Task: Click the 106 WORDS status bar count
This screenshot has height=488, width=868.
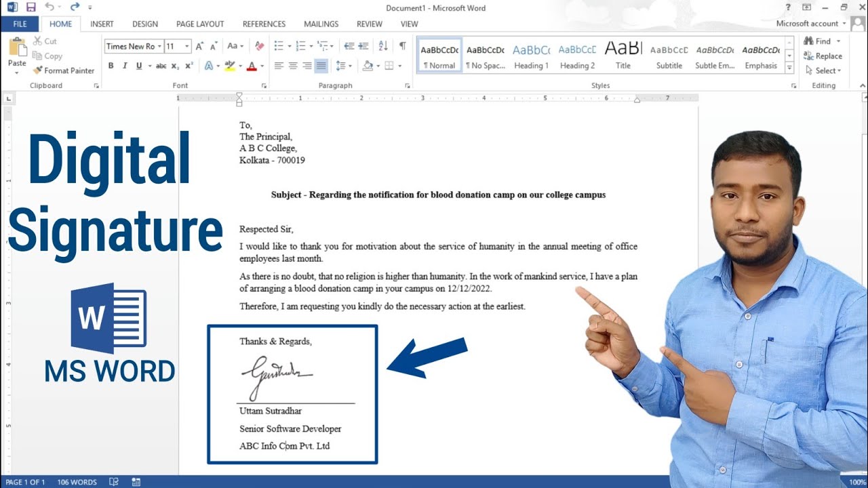Action: [x=77, y=483]
